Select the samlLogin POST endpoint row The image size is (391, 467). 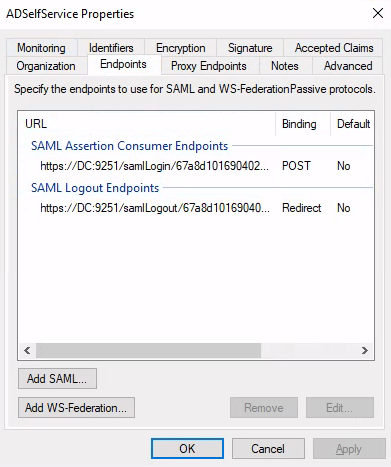(x=195, y=166)
